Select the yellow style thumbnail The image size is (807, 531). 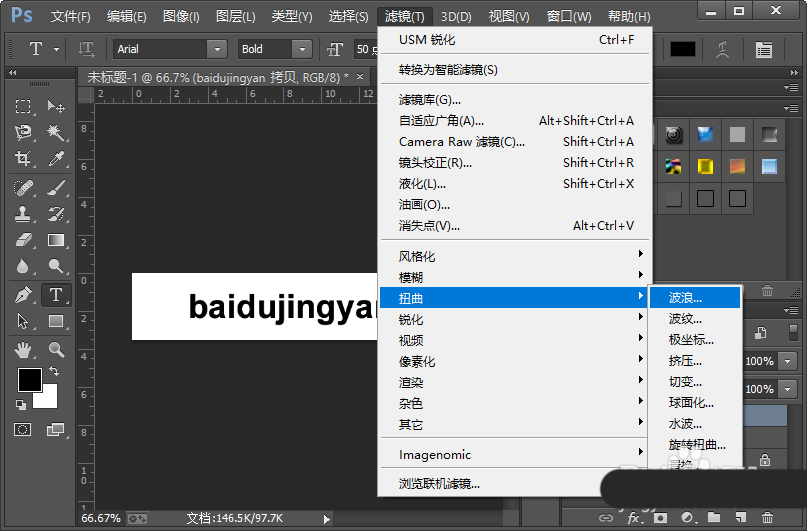[705, 166]
